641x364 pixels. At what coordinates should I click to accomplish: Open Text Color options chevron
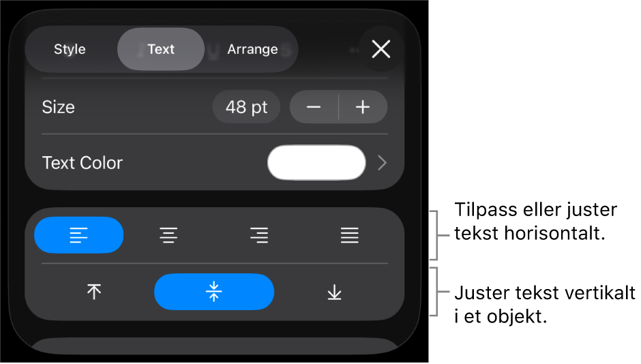(383, 163)
